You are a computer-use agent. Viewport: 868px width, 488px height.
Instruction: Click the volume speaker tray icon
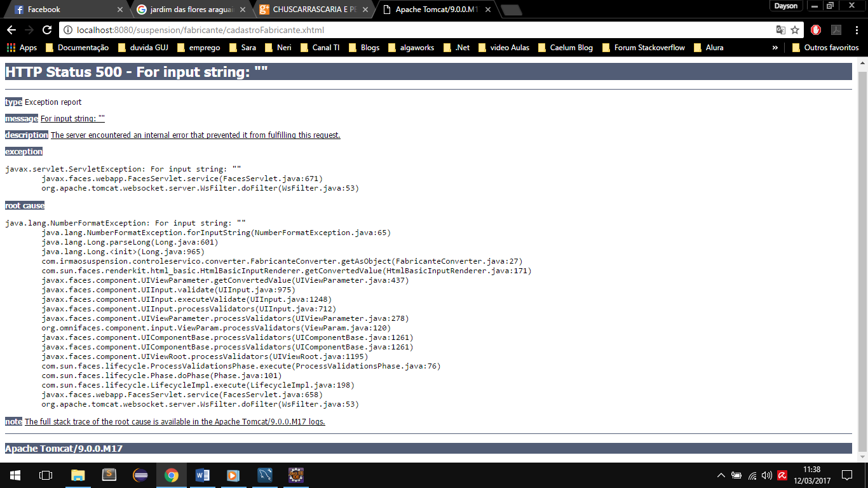pyautogui.click(x=766, y=475)
